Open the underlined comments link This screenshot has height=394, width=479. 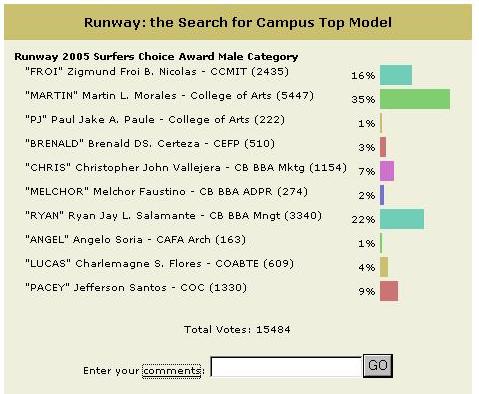[x=171, y=371]
